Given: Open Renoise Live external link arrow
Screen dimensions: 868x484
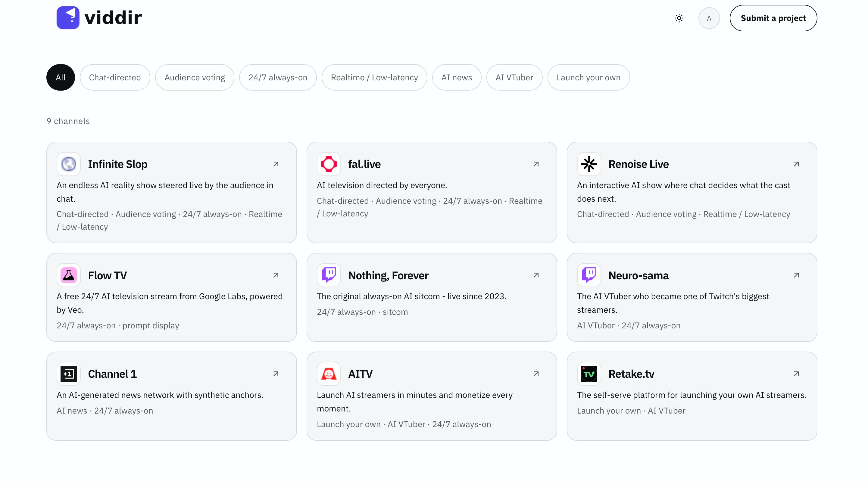Looking at the screenshot, I should click(796, 164).
